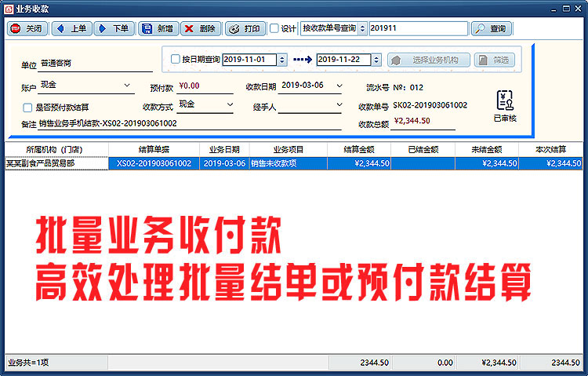The width and height of the screenshot is (588, 376).
Task: Click the 业务项目 column header
Action: coord(289,149)
